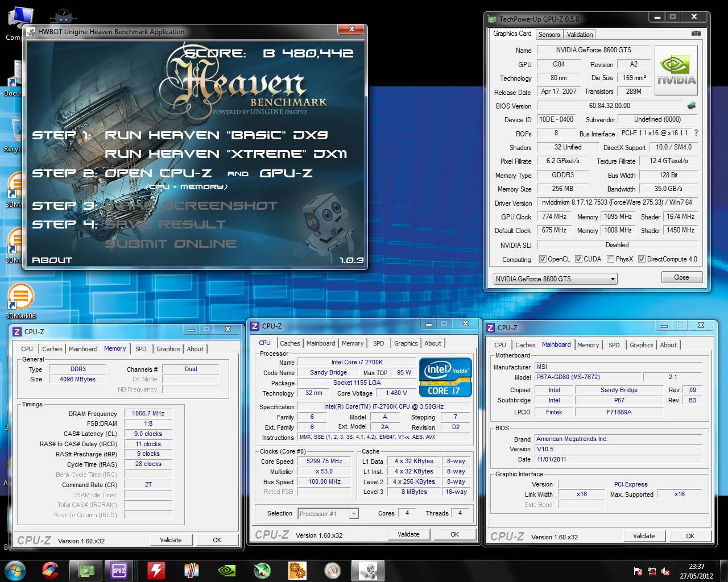The height and width of the screenshot is (582, 728).
Task: Open the green NVIDIA taskbar icon
Action: click(226, 571)
